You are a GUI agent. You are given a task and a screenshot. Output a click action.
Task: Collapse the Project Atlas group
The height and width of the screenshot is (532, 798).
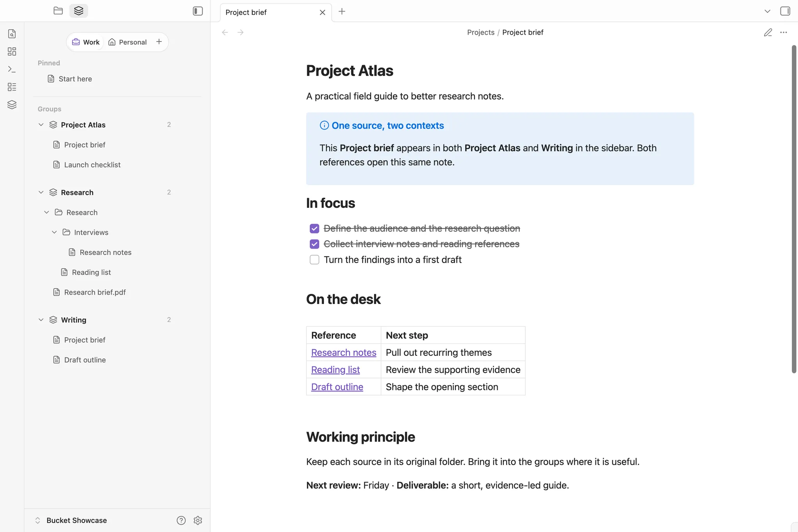[x=41, y=125]
